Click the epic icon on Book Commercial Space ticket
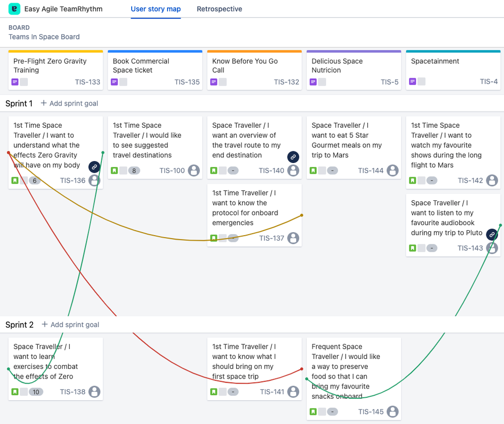 pos(115,82)
